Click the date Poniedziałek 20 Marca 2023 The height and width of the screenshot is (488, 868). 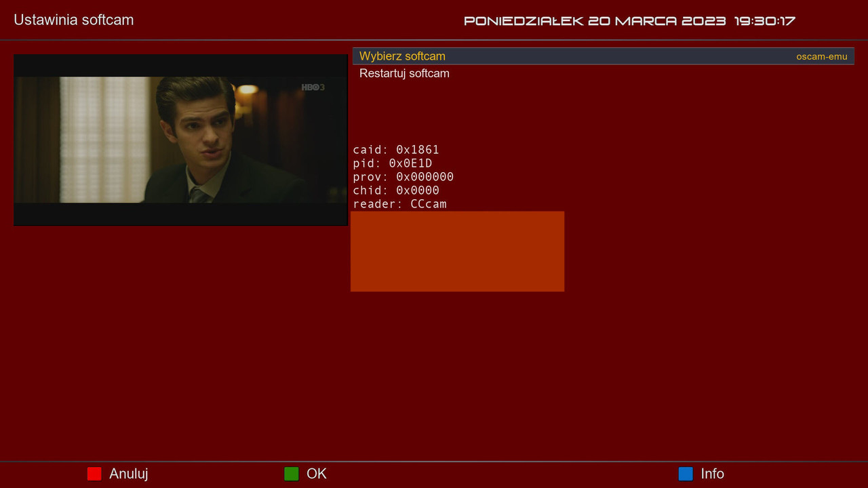pyautogui.click(x=595, y=21)
